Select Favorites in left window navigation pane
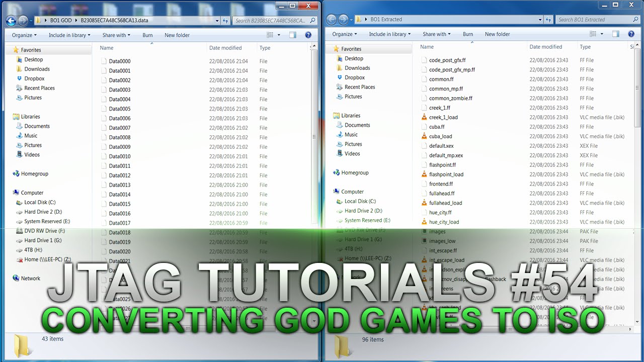 [x=31, y=50]
